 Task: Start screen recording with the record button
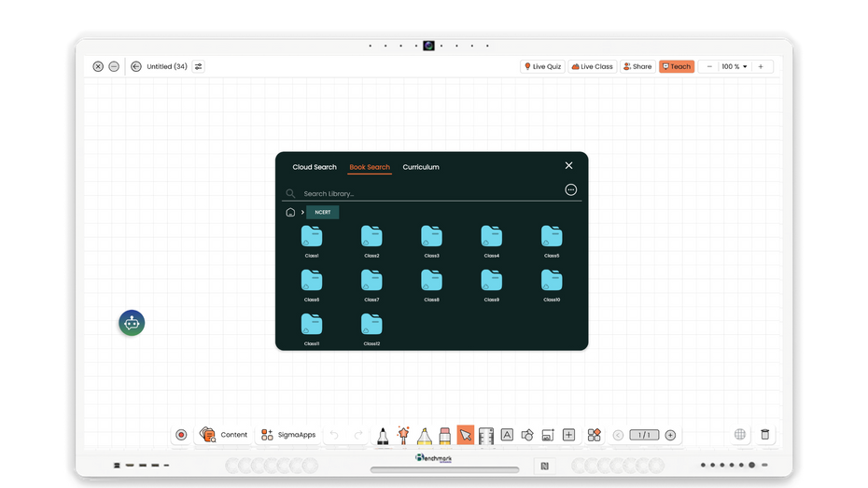coord(181,435)
